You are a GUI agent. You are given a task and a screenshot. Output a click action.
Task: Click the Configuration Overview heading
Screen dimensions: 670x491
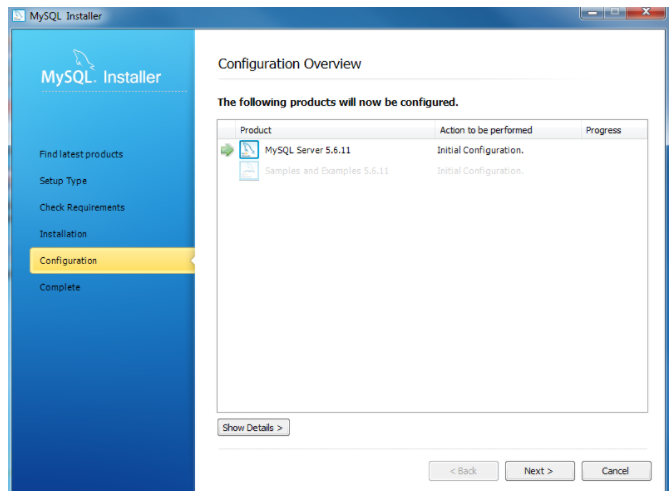click(289, 64)
